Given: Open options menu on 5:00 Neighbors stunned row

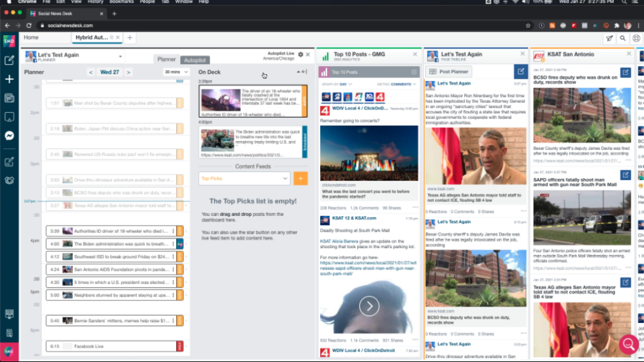Looking at the screenshot, I should click(173, 295).
